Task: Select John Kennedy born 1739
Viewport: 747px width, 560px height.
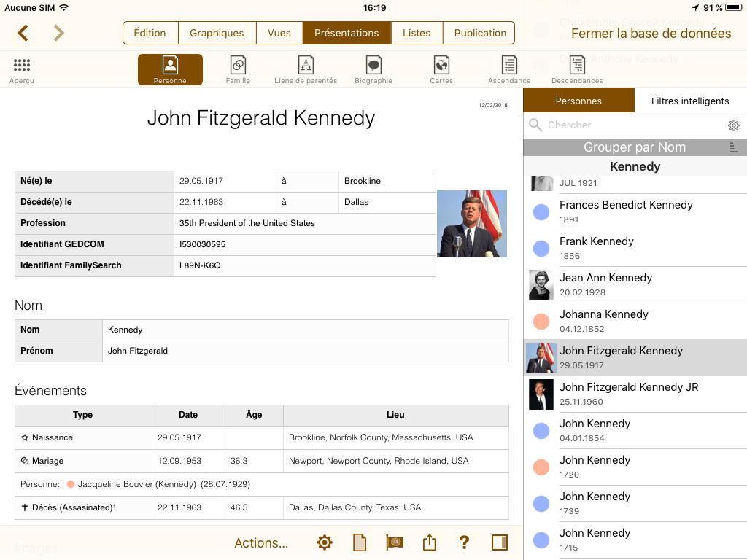Action: click(x=635, y=504)
